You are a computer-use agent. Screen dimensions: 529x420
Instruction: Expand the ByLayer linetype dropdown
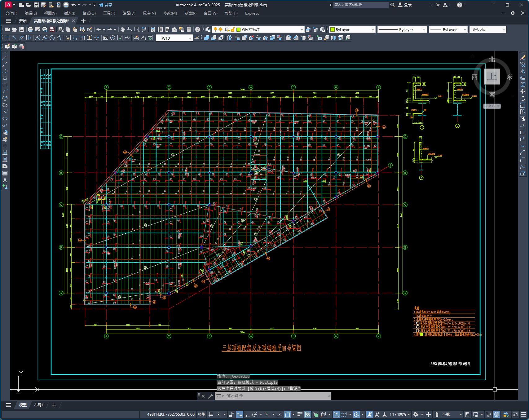[424, 29]
